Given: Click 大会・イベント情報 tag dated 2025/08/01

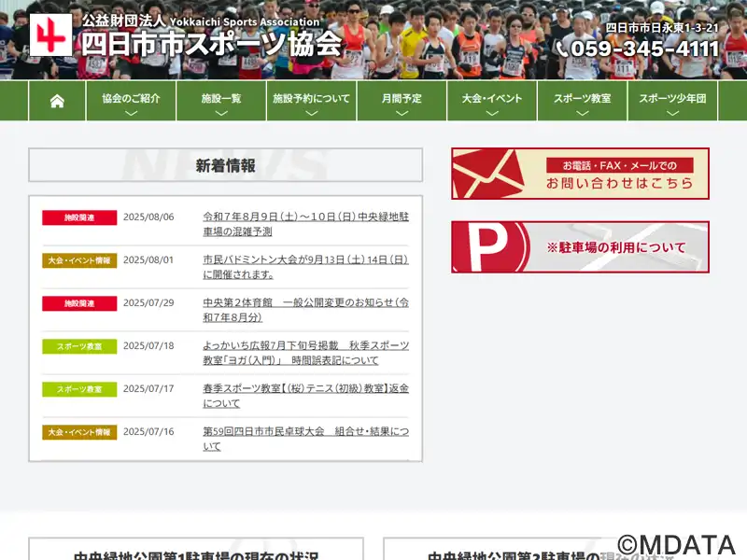Looking at the screenshot, I should coord(79,260).
